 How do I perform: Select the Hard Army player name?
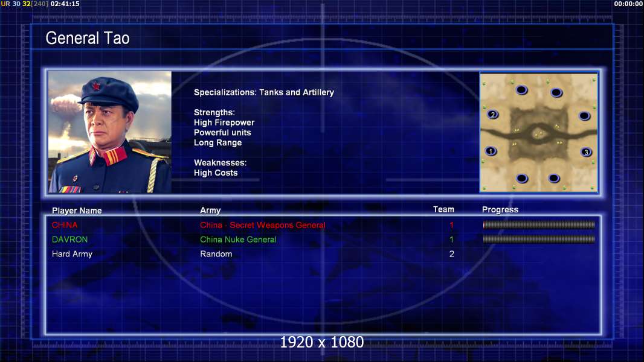click(72, 254)
